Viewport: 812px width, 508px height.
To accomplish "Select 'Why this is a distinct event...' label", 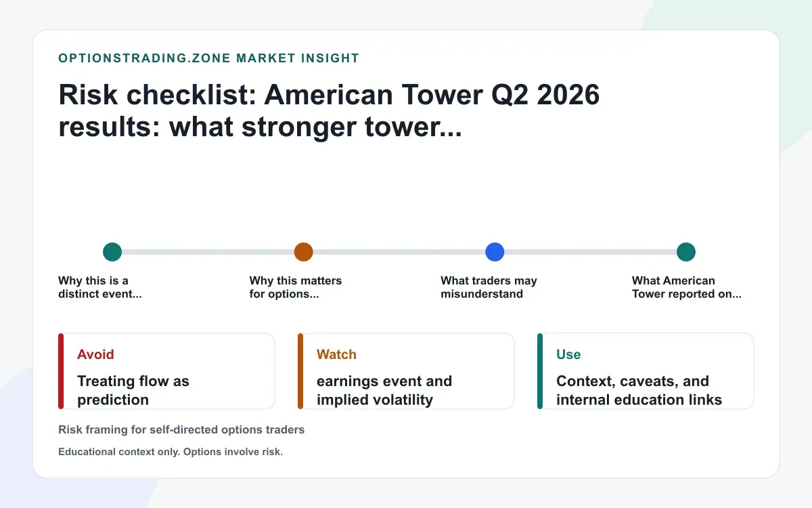I will pos(100,287).
